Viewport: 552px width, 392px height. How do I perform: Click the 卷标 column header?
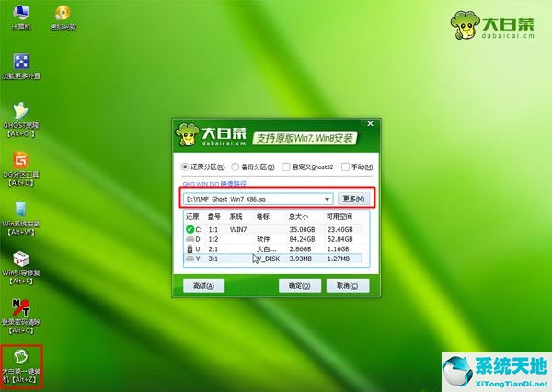coord(263,217)
